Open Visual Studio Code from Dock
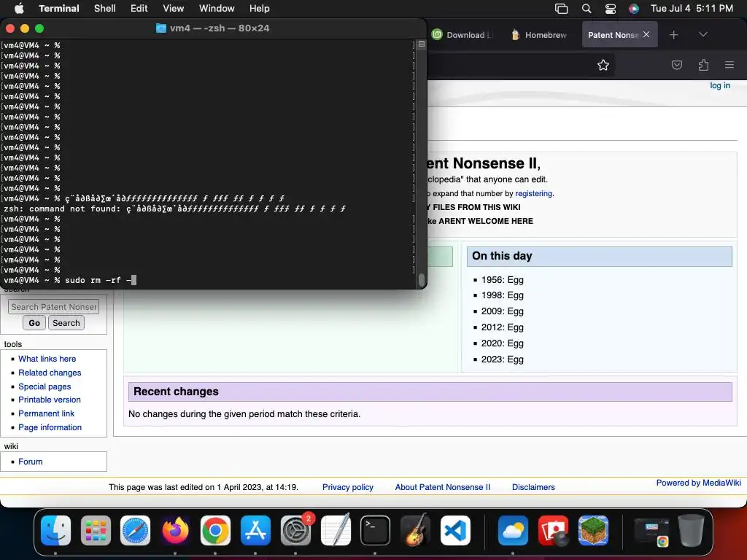This screenshot has width=747, height=560. point(455,530)
